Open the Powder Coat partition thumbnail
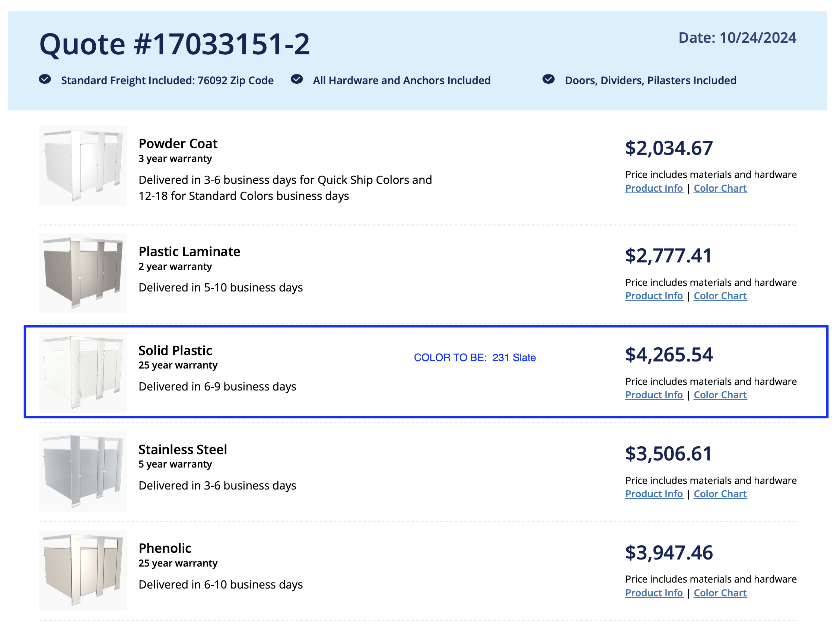This screenshot has width=837, height=644. [83, 166]
